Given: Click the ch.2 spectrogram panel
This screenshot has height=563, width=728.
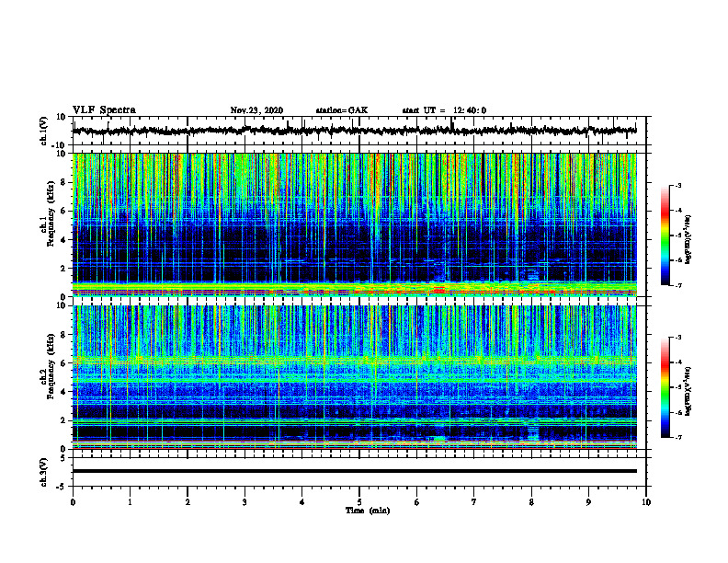Looking at the screenshot, I should point(354,377).
